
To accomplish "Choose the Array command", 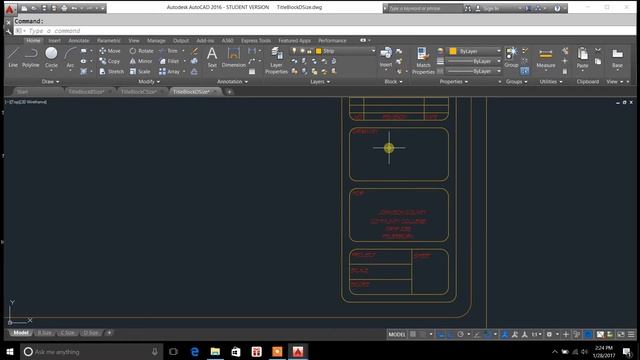I will coord(169,71).
